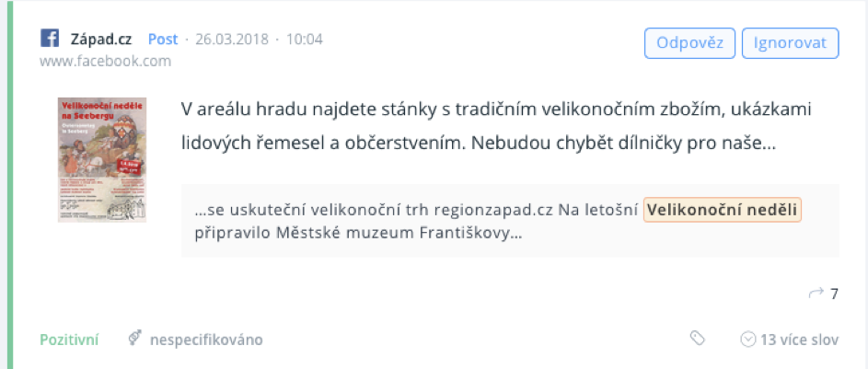This screenshot has width=868, height=369.
Task: Open the www.facebook.com source link
Action: click(x=105, y=62)
